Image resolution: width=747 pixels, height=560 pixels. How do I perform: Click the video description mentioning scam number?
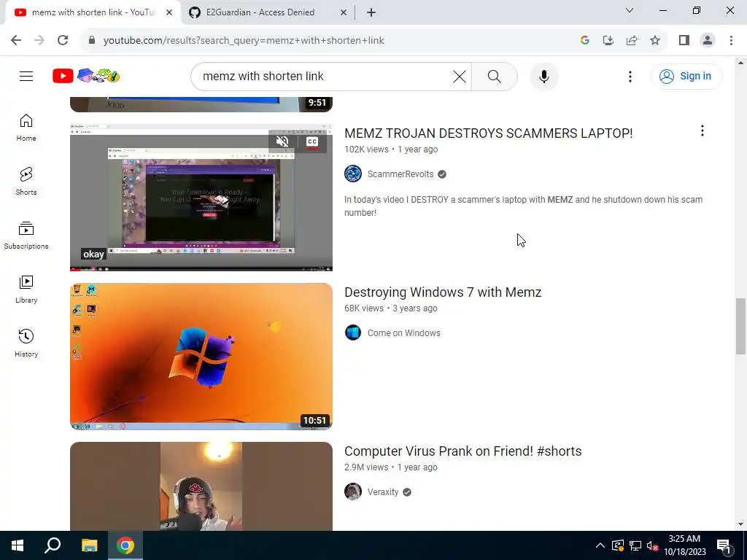click(x=523, y=206)
